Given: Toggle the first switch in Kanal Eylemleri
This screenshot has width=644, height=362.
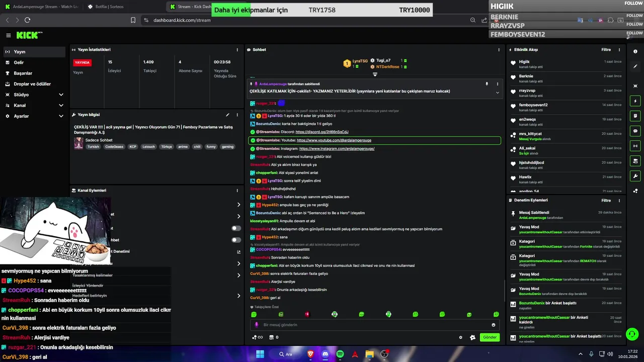Looking at the screenshot, I should 236,228.
